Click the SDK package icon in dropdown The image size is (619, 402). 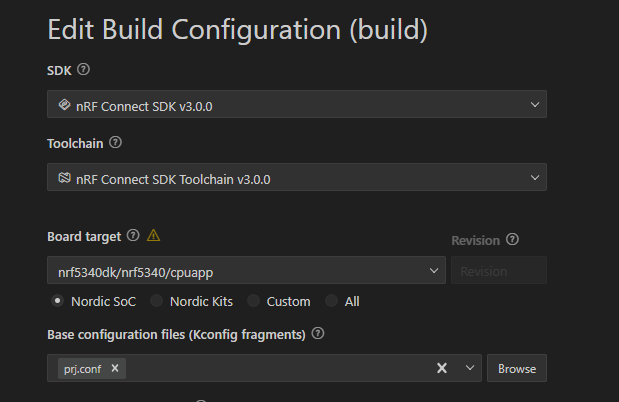[x=64, y=105]
